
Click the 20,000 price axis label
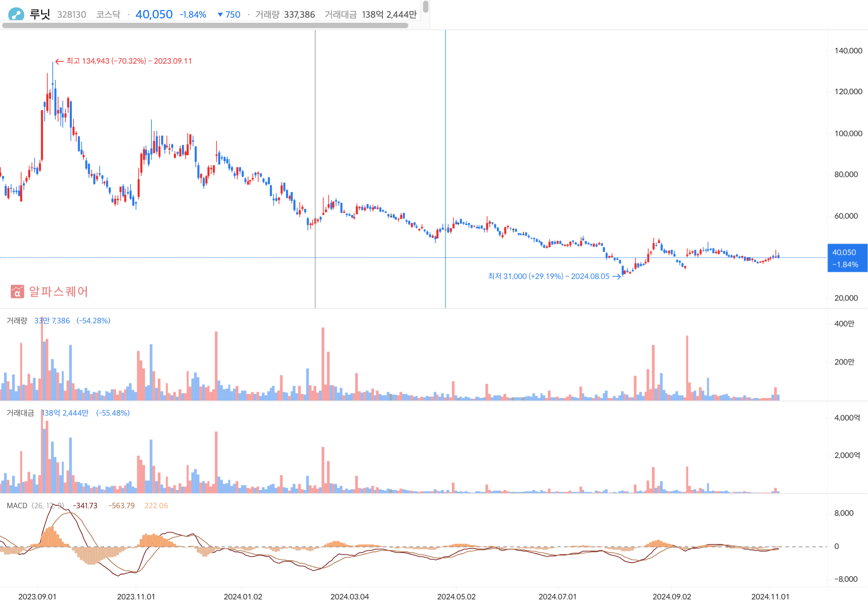(846, 298)
